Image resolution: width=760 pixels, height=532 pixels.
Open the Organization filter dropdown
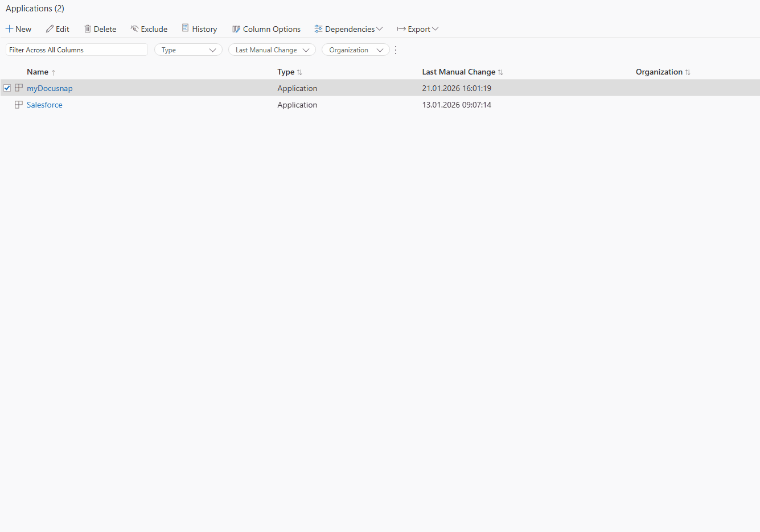tap(355, 50)
